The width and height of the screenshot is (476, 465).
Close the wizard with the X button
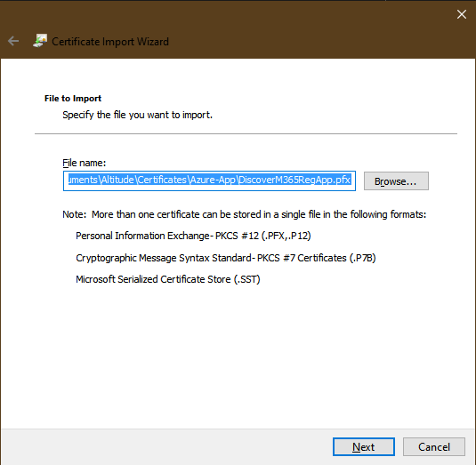(462, 14)
